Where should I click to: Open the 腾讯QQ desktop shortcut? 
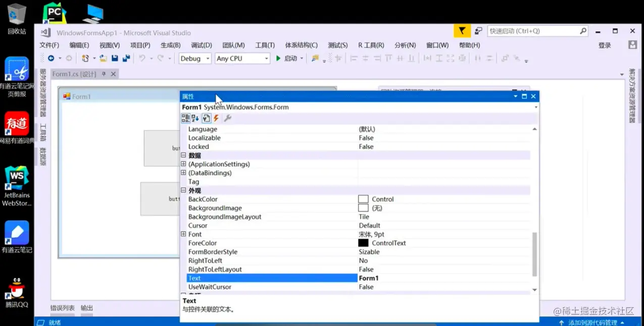click(17, 293)
